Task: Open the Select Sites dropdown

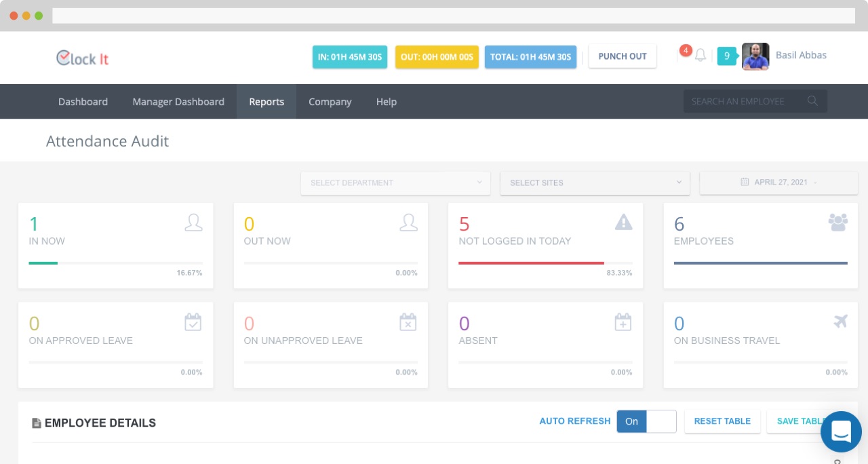Action: point(595,182)
